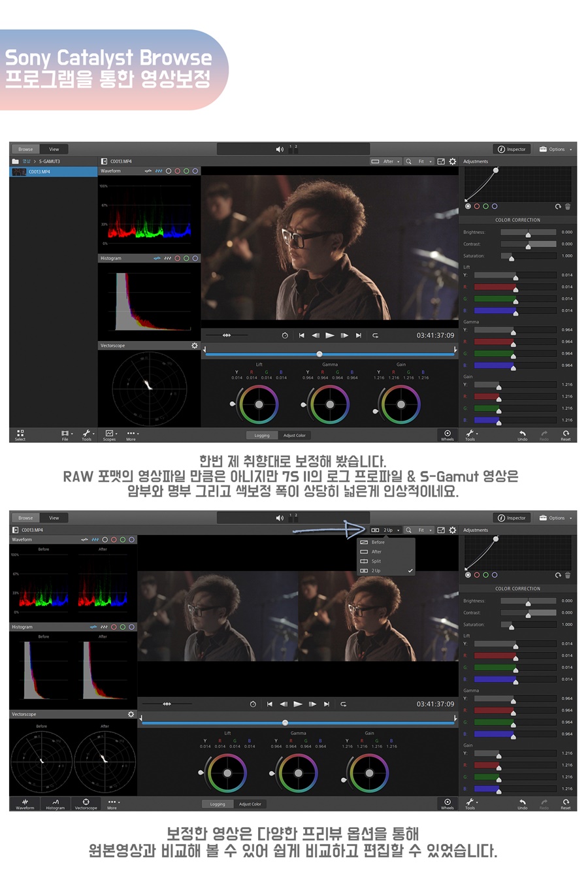Click Wheels icon in lower window

tap(448, 804)
